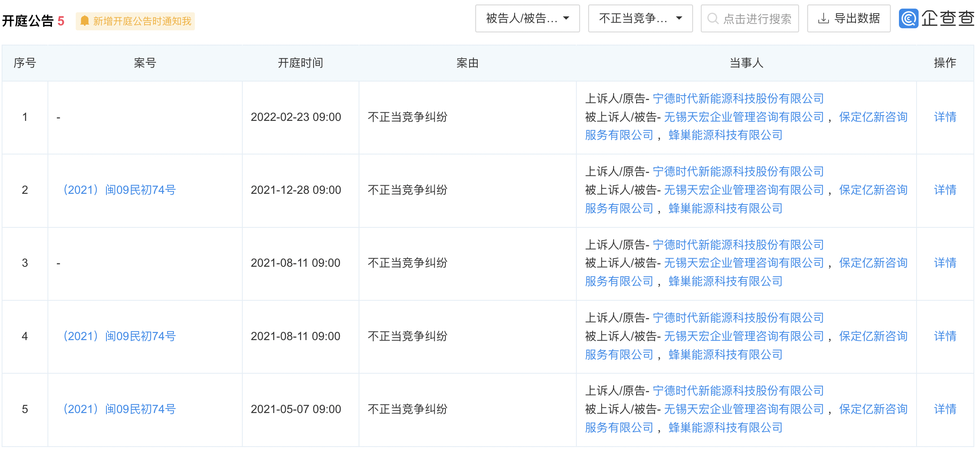Image resolution: width=980 pixels, height=454 pixels.
Task: Open 详情 for row 4
Action: (x=945, y=336)
